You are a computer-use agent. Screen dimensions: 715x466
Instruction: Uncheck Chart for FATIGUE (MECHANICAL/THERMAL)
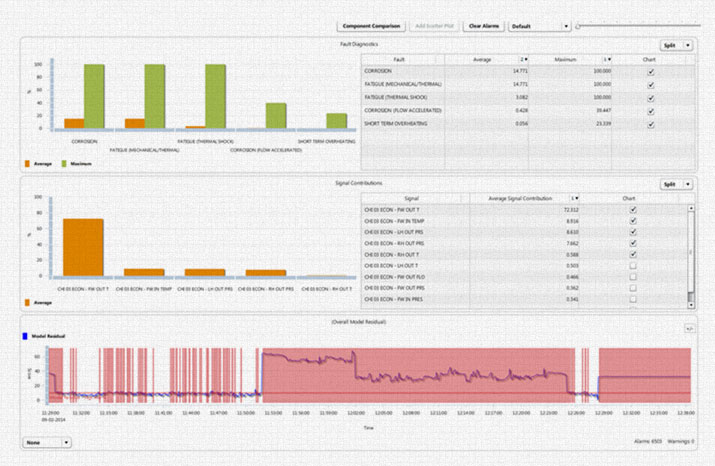coord(651,85)
